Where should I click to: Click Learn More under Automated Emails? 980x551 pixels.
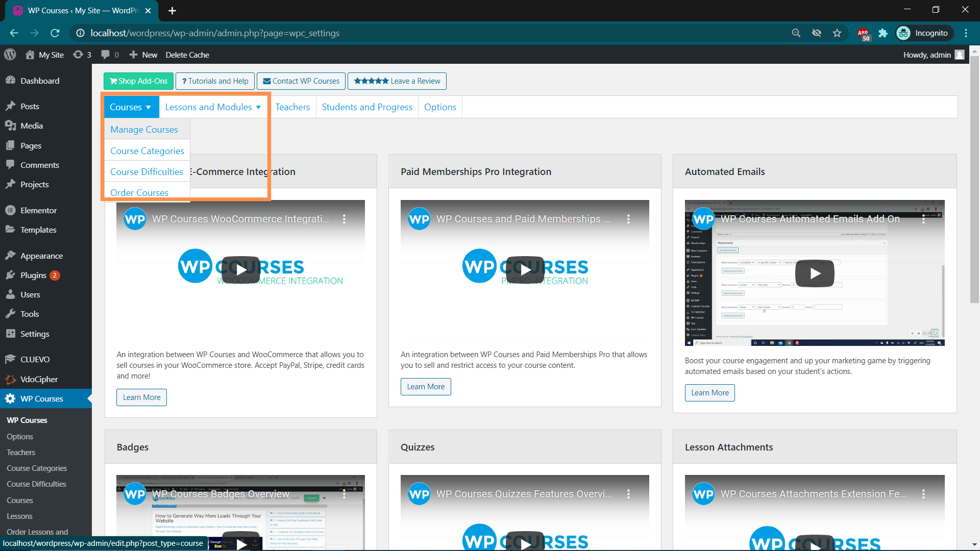pos(710,393)
